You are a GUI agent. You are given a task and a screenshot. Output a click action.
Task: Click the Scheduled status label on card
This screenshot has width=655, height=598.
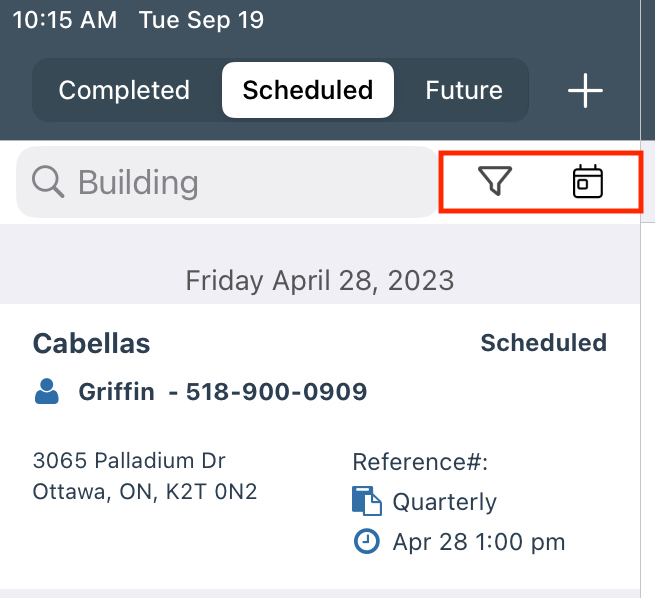543,343
